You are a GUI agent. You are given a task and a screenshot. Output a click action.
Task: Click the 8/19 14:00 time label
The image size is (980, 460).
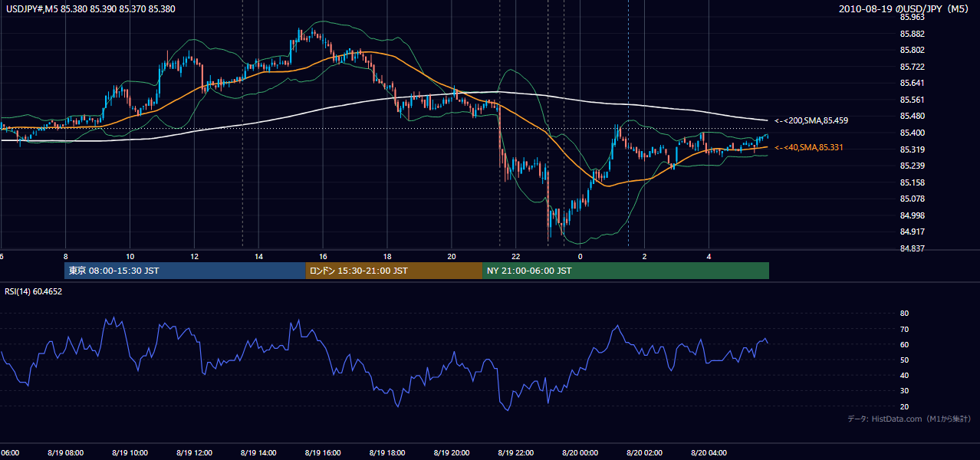258,452
